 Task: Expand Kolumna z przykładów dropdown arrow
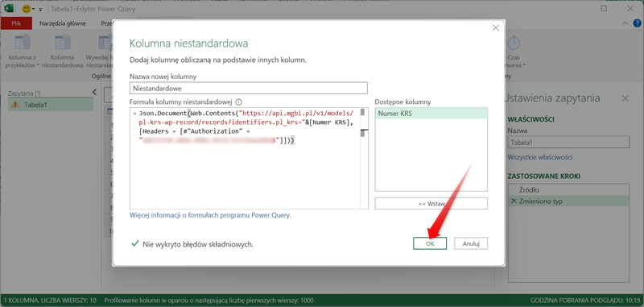(38, 65)
